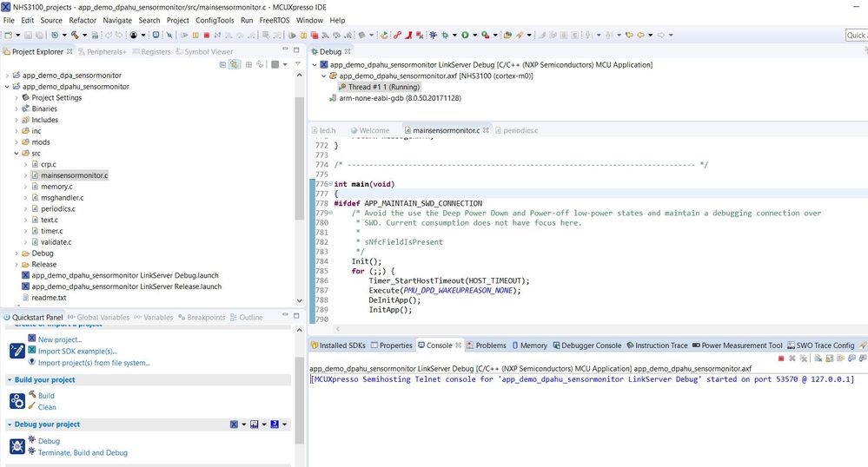Image resolution: width=868 pixels, height=467 pixels.
Task: Click Import project(s) from file system link
Action: click(94, 363)
